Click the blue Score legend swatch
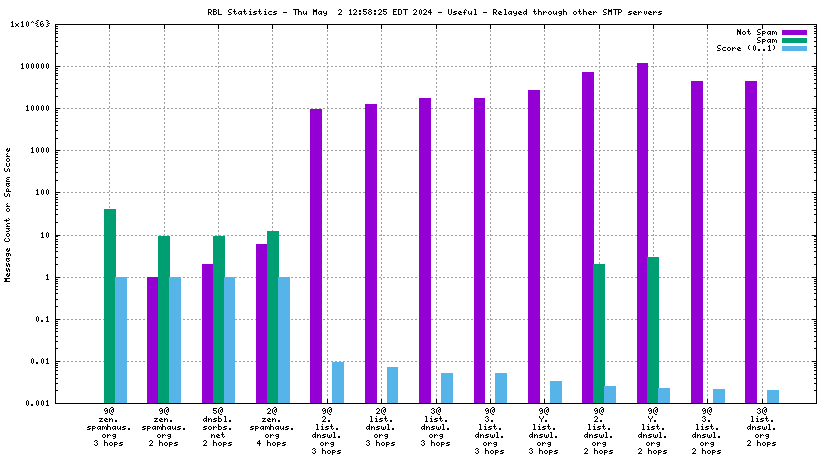The height and width of the screenshot is (468, 832). coord(794,48)
